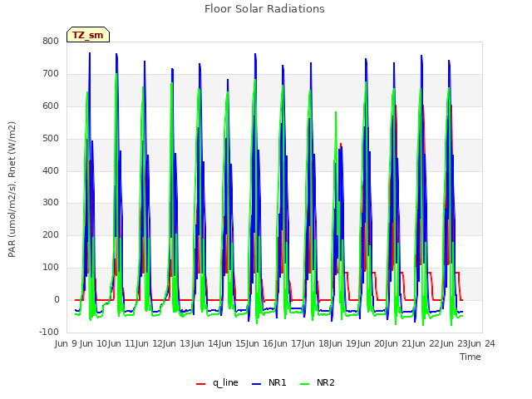
Task: Click the 300 y-axis tick label
Action: (51, 203)
